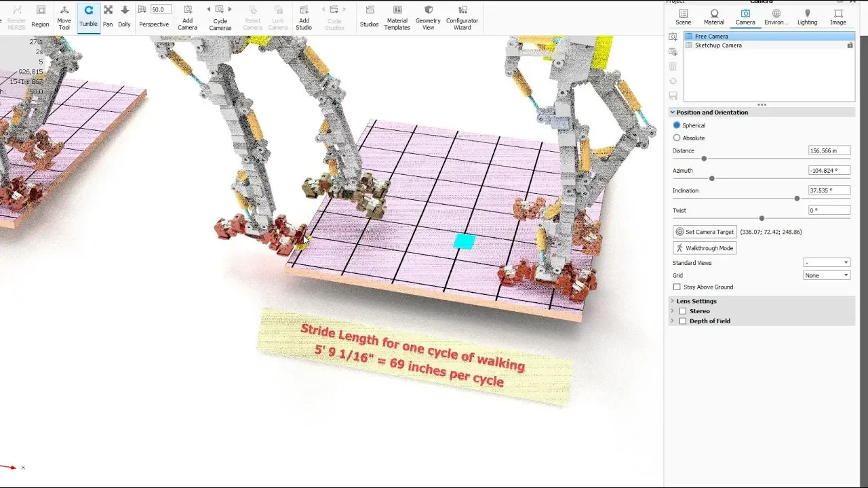Screen dimensions: 868x488
Task: Click the perspective focal length field 50.0
Action: 161,9
